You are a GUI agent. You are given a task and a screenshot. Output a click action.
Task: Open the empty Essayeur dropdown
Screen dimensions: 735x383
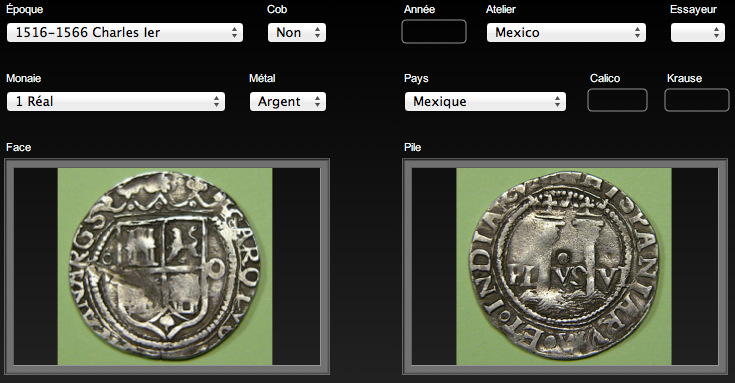(698, 32)
